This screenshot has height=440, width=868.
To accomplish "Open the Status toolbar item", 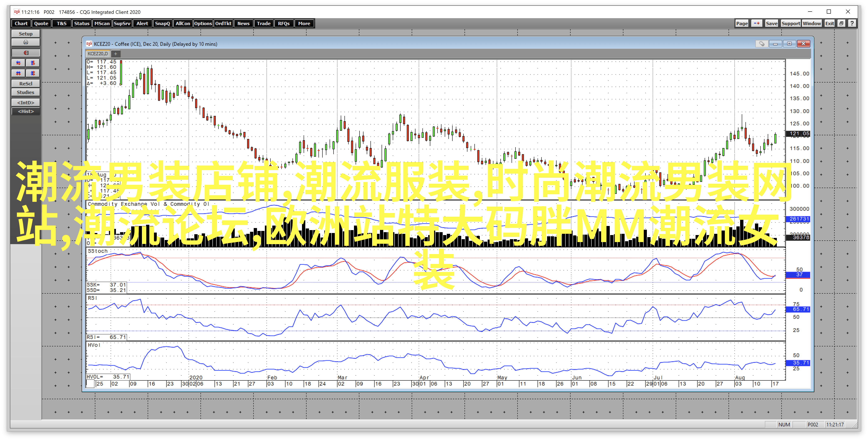I will pos(81,23).
